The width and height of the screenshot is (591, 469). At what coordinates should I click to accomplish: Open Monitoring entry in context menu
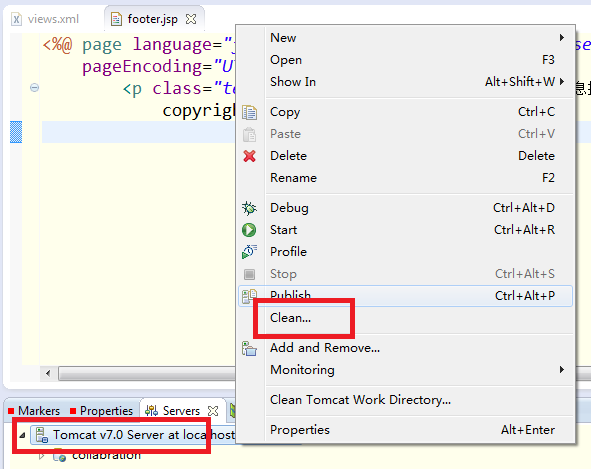coord(405,369)
